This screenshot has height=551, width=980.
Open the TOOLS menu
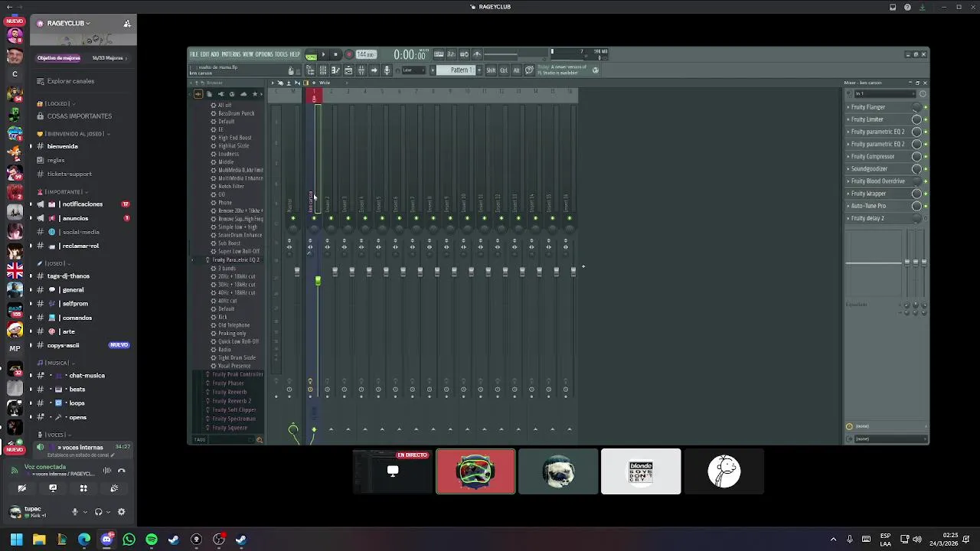point(281,54)
